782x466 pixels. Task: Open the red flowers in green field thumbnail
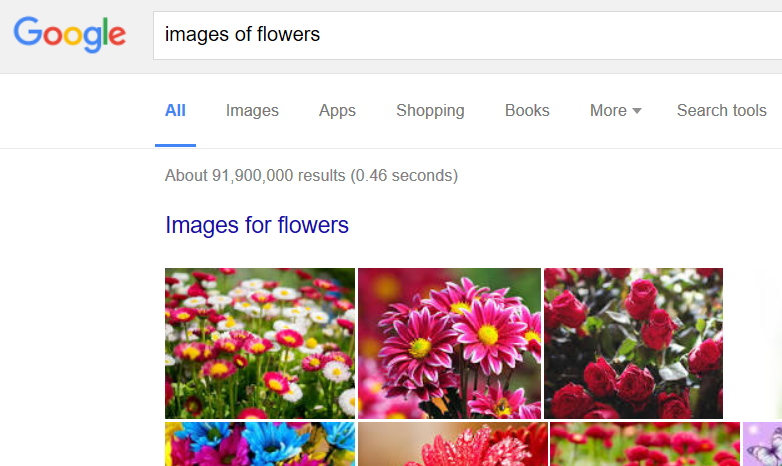click(x=645, y=444)
